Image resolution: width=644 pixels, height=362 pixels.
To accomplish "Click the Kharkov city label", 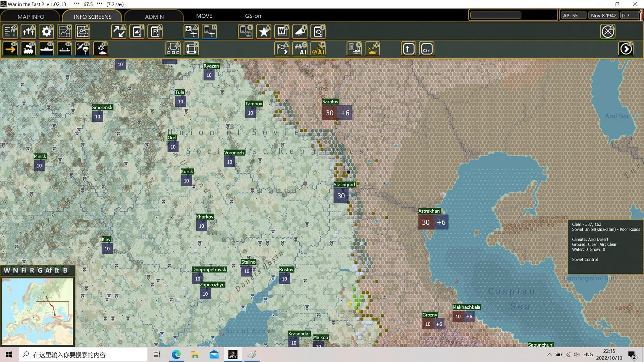I will tap(205, 217).
